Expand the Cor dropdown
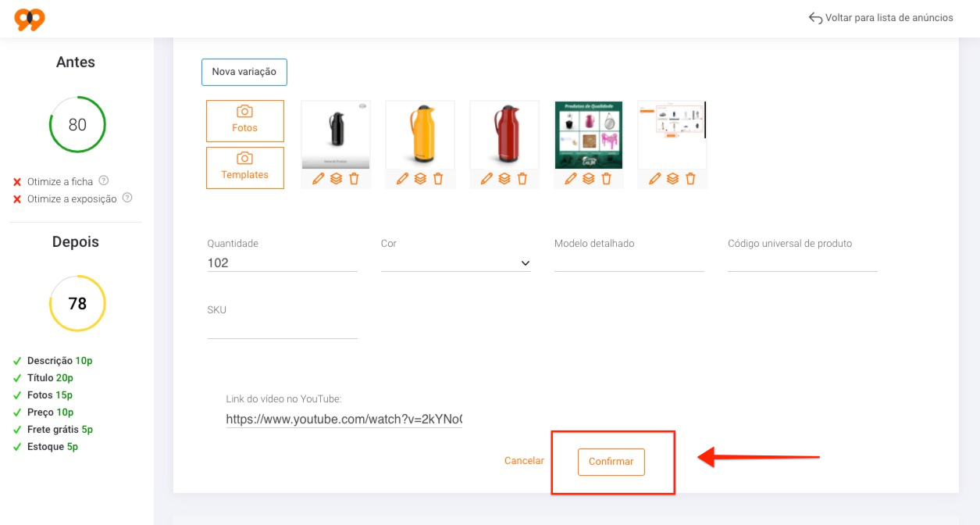The width and height of the screenshot is (980, 525). pyautogui.click(x=456, y=263)
